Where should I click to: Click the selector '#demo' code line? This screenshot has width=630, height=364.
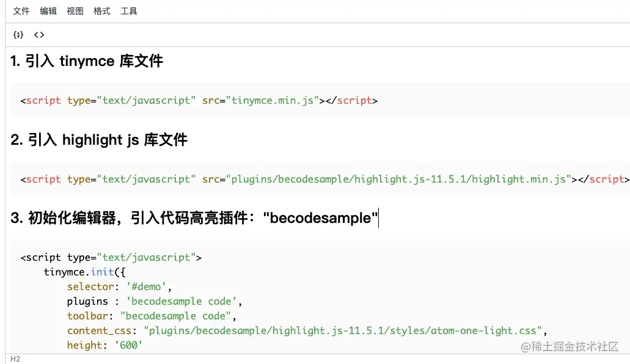(119, 286)
